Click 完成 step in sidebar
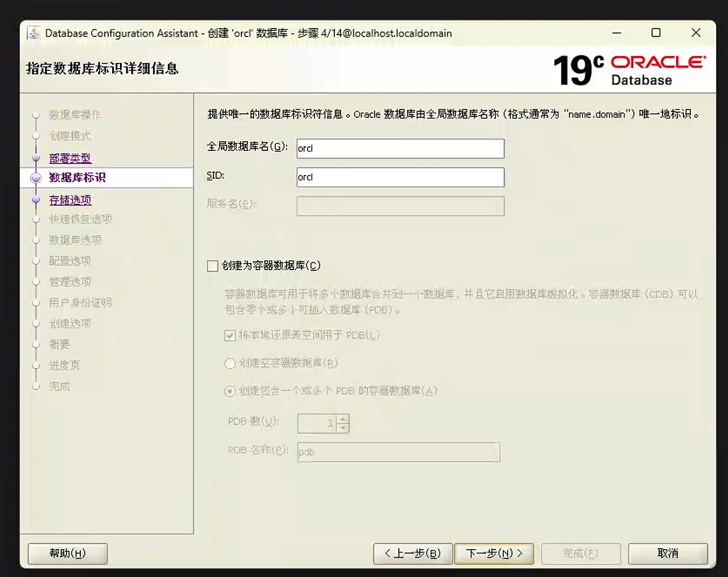 click(x=60, y=386)
